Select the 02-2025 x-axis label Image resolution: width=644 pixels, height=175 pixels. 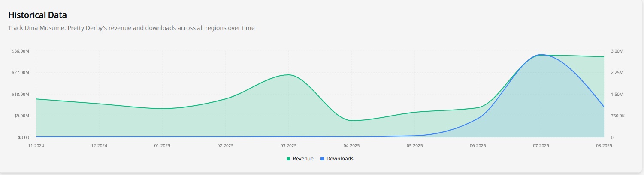(225, 146)
